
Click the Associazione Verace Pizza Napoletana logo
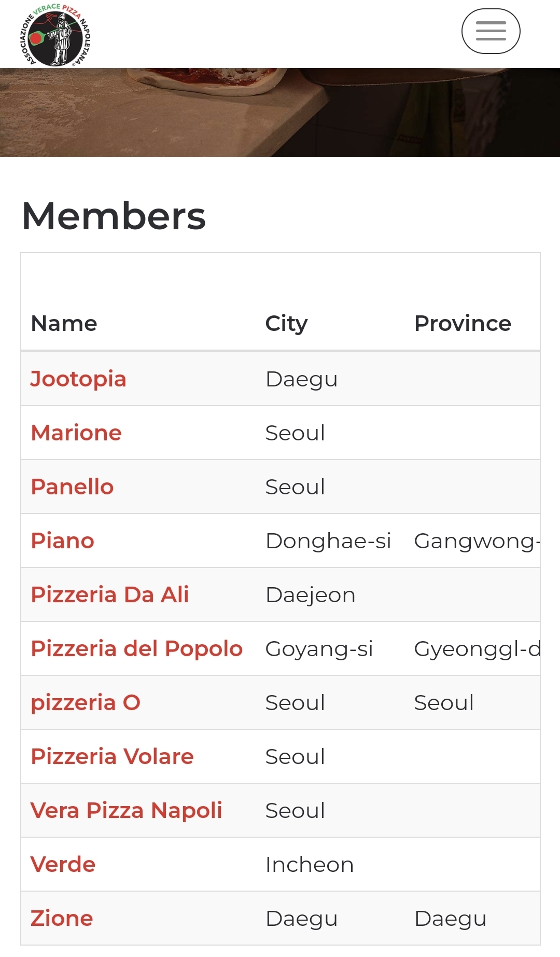(x=56, y=35)
